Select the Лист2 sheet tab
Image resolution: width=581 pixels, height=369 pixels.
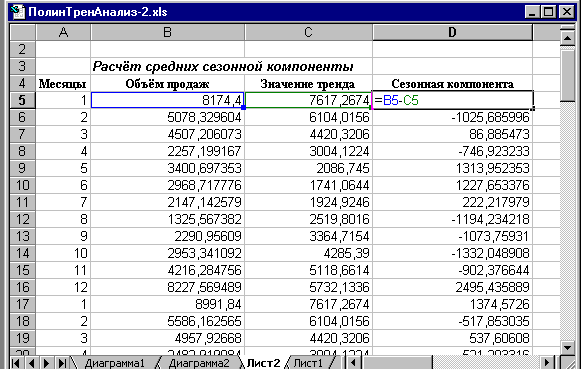[x=263, y=363]
